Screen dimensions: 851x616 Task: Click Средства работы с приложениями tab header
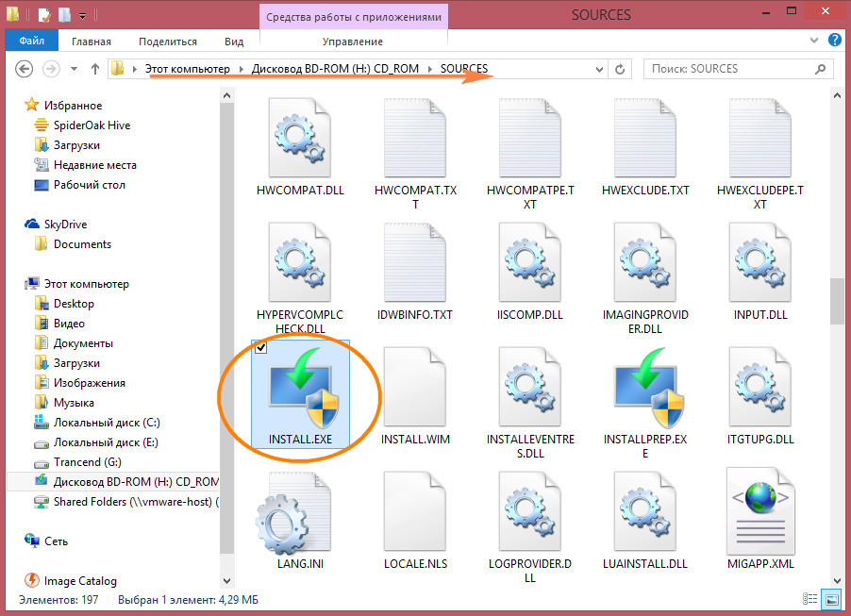pyautogui.click(x=353, y=17)
